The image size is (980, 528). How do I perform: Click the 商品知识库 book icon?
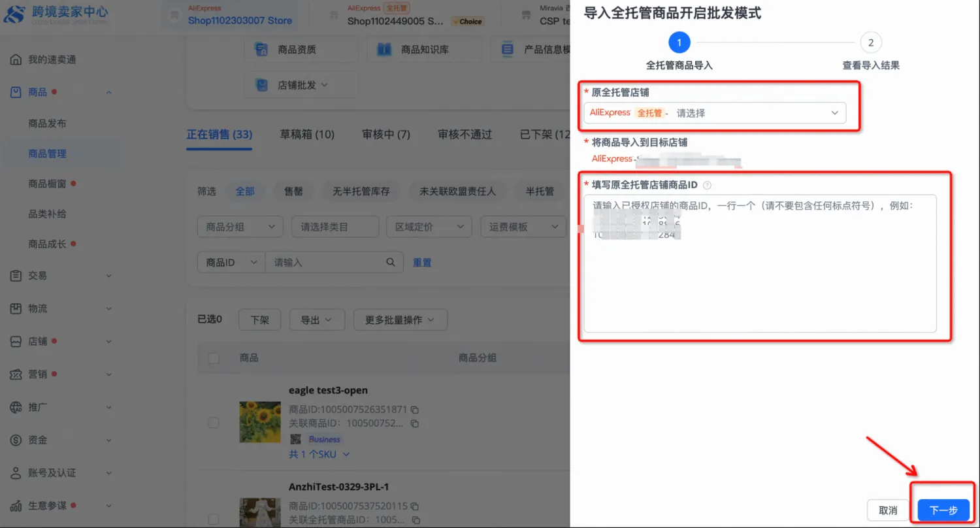(384, 49)
